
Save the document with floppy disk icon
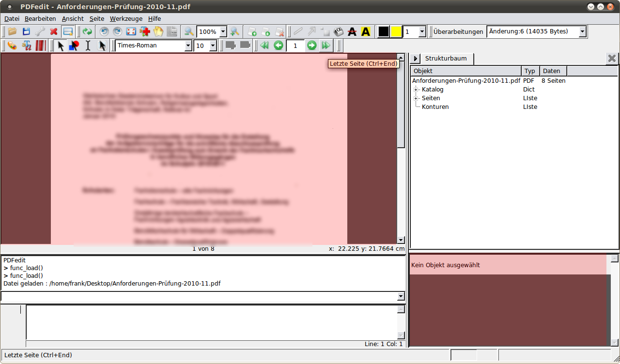26,31
